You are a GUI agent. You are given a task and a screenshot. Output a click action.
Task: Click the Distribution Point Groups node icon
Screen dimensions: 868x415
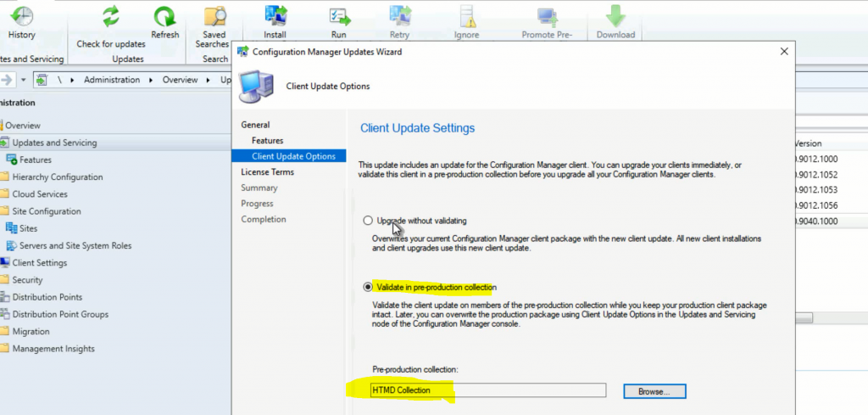coord(5,314)
